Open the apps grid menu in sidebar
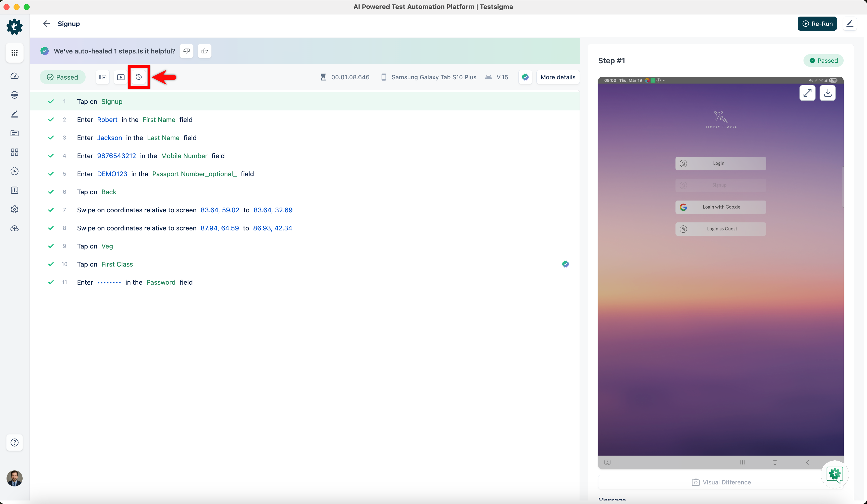The image size is (867, 504). 15,53
